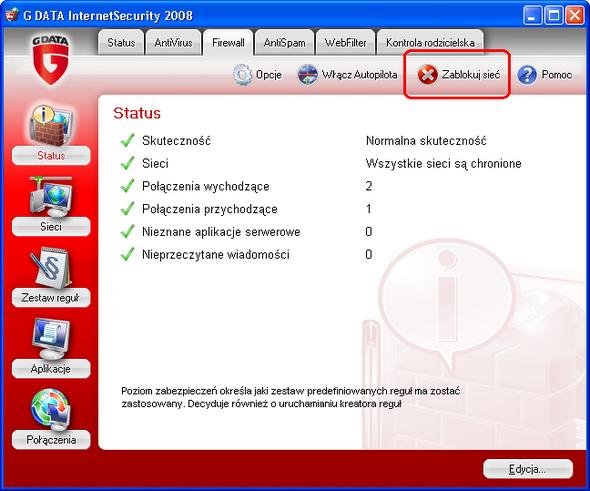Select the Sieci status row label
The height and width of the screenshot is (491, 590).
(155, 163)
